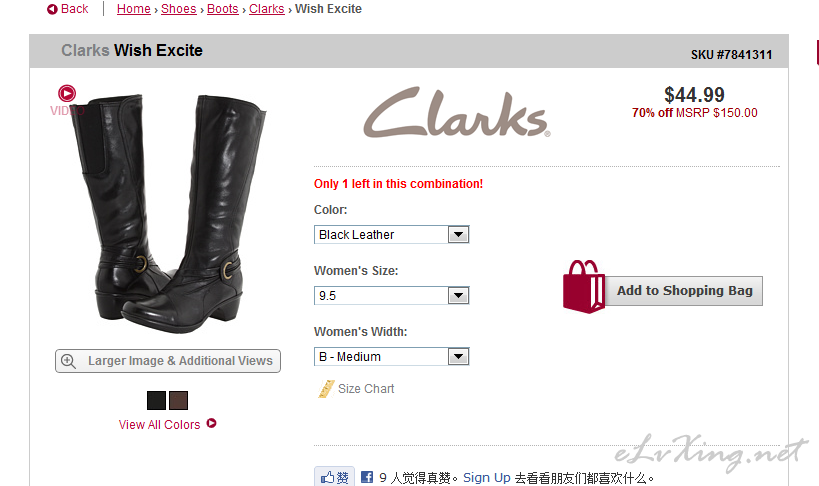
Task: Click the Sign Up Facebook link
Action: [486, 478]
